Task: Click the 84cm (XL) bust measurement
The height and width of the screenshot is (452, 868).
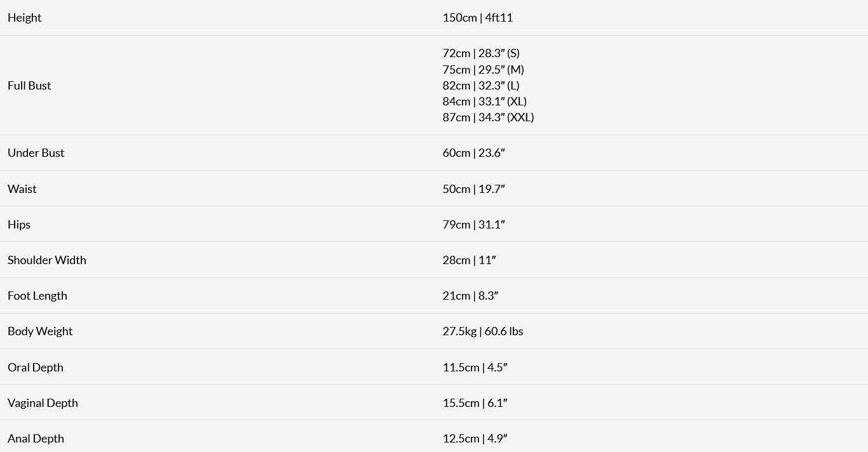Action: pos(484,102)
